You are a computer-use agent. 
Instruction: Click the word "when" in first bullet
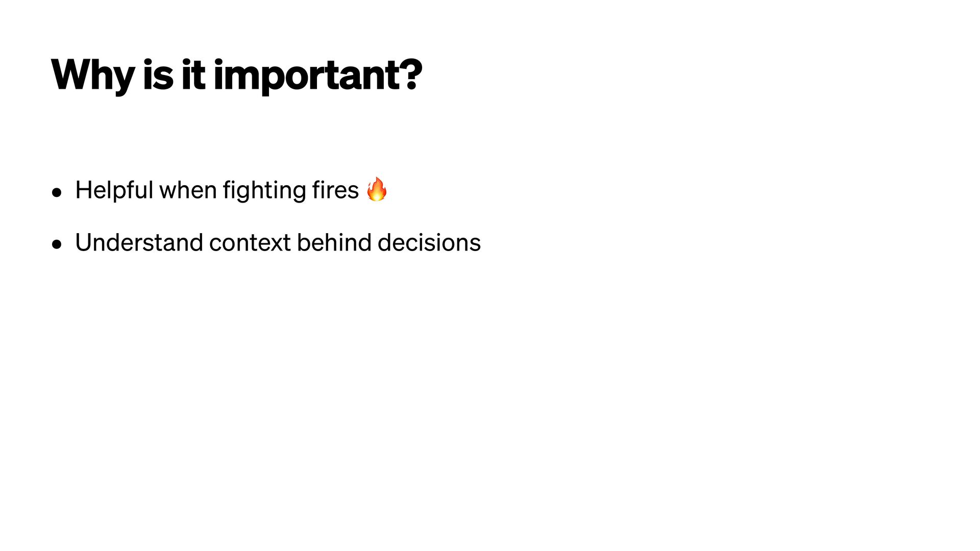(x=188, y=190)
